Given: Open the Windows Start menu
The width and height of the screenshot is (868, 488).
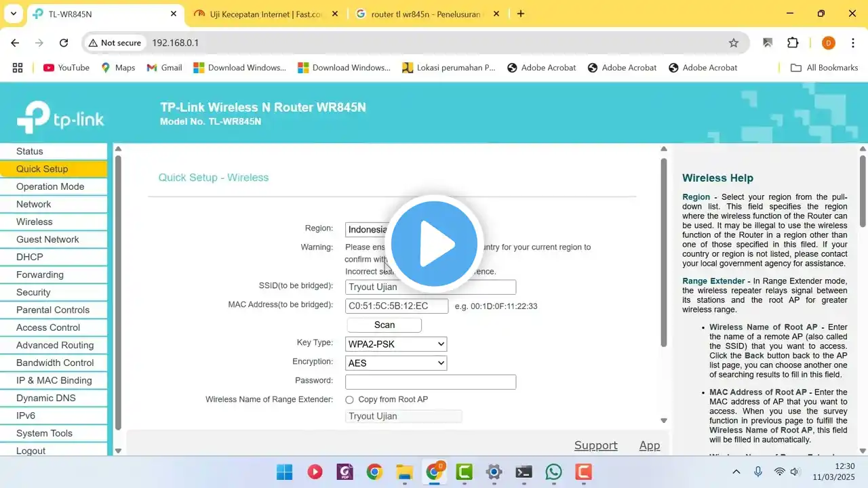Looking at the screenshot, I should (x=285, y=472).
